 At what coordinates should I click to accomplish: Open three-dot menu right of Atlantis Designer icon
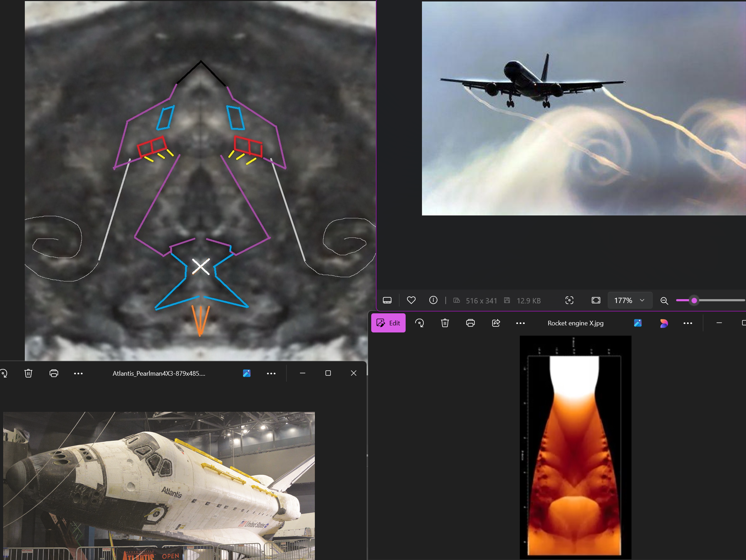[x=271, y=373]
